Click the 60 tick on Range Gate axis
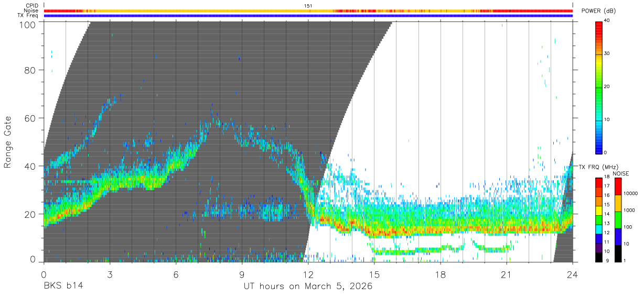Viewport: 644px width, 297px height. [x=31, y=118]
